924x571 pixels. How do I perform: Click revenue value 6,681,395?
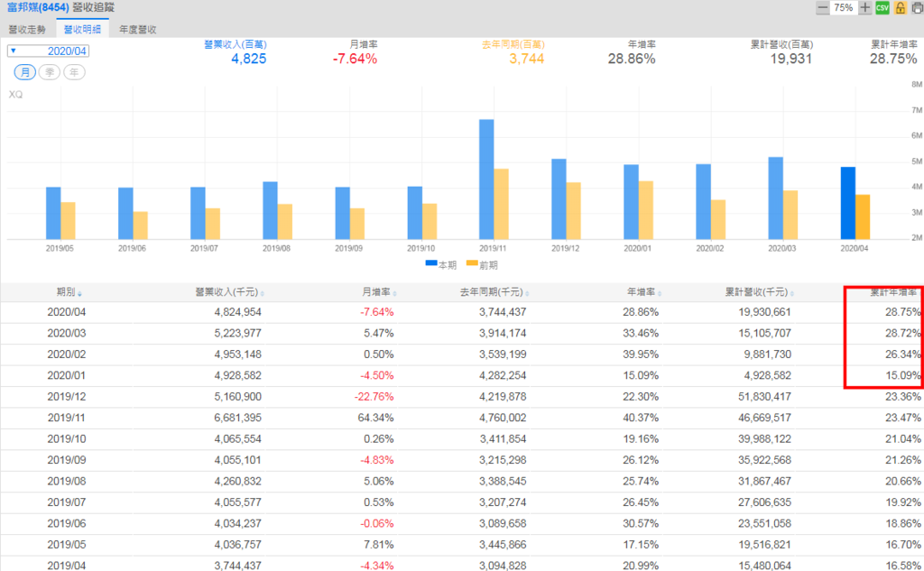237,419
